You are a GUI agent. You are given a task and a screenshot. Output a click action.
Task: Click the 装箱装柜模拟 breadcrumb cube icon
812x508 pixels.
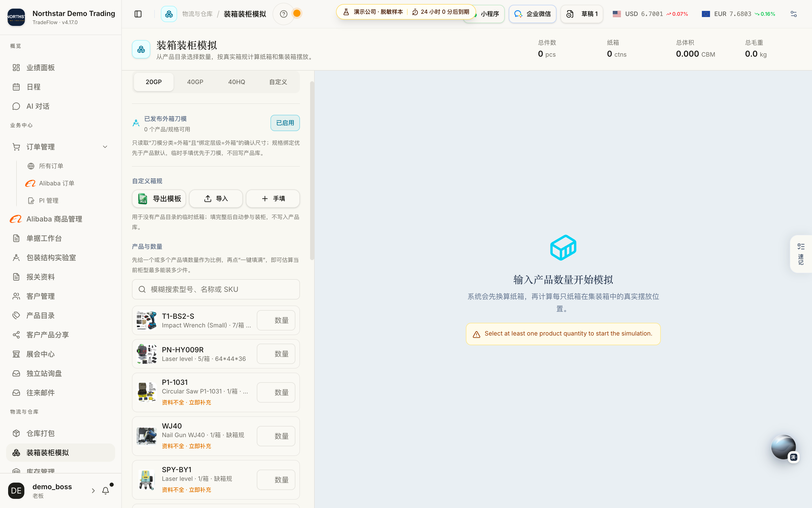click(x=169, y=14)
